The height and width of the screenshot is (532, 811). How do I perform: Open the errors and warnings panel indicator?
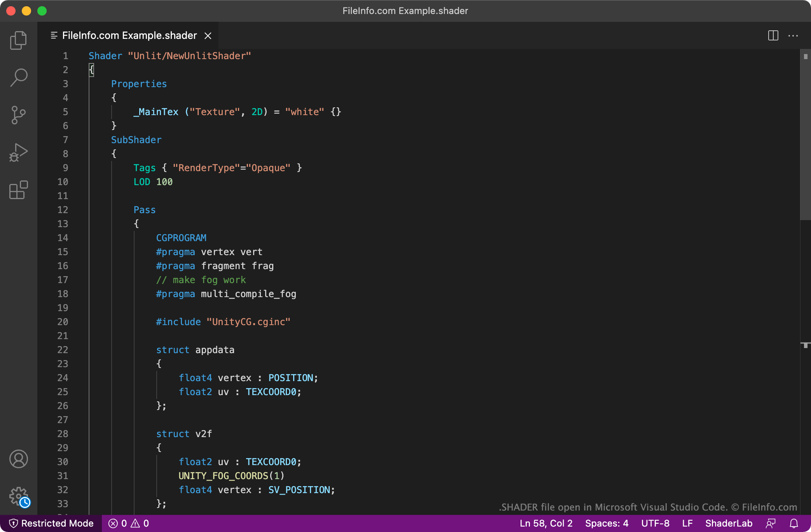(x=129, y=523)
